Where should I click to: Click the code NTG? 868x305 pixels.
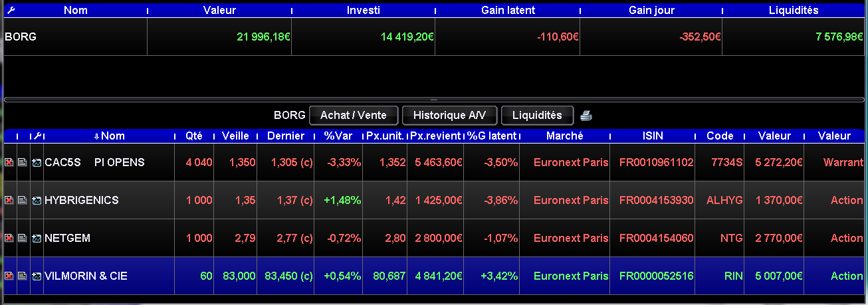pyautogui.click(x=732, y=238)
